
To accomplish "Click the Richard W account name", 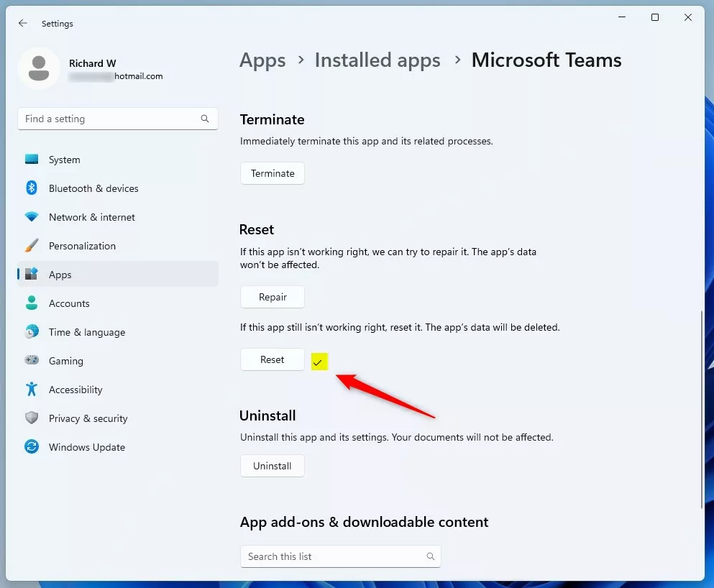I will click(x=93, y=63).
